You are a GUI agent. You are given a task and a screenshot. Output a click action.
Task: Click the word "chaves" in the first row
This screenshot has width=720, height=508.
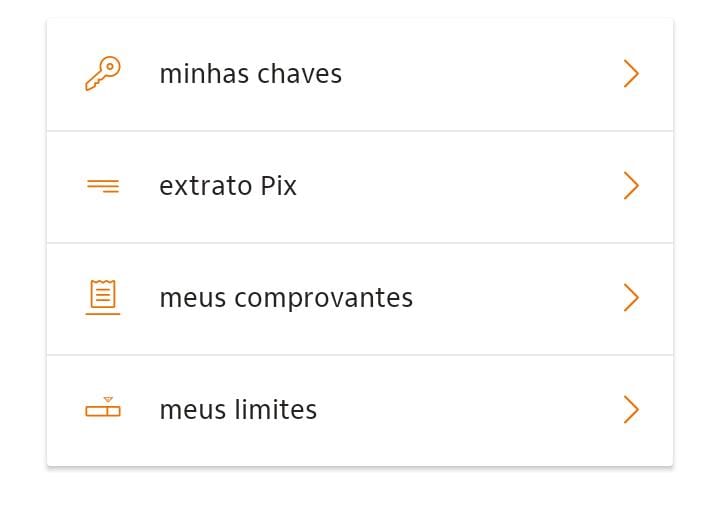pyautogui.click(x=299, y=73)
